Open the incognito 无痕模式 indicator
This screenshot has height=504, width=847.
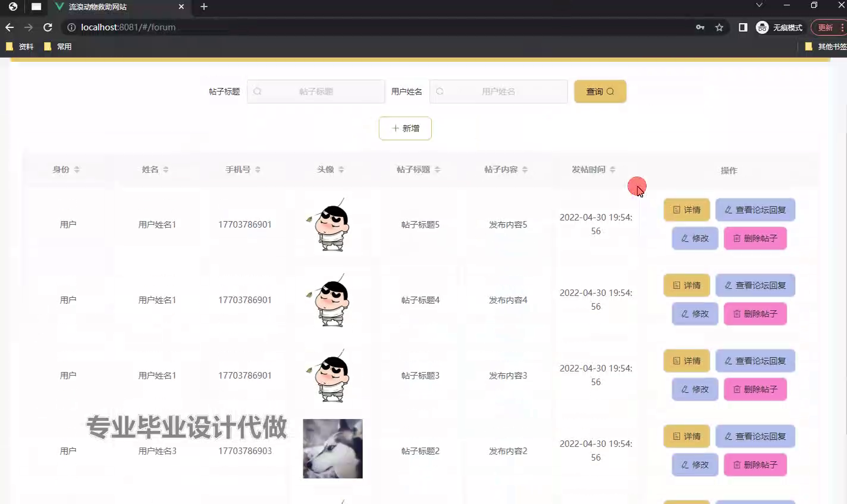point(779,27)
